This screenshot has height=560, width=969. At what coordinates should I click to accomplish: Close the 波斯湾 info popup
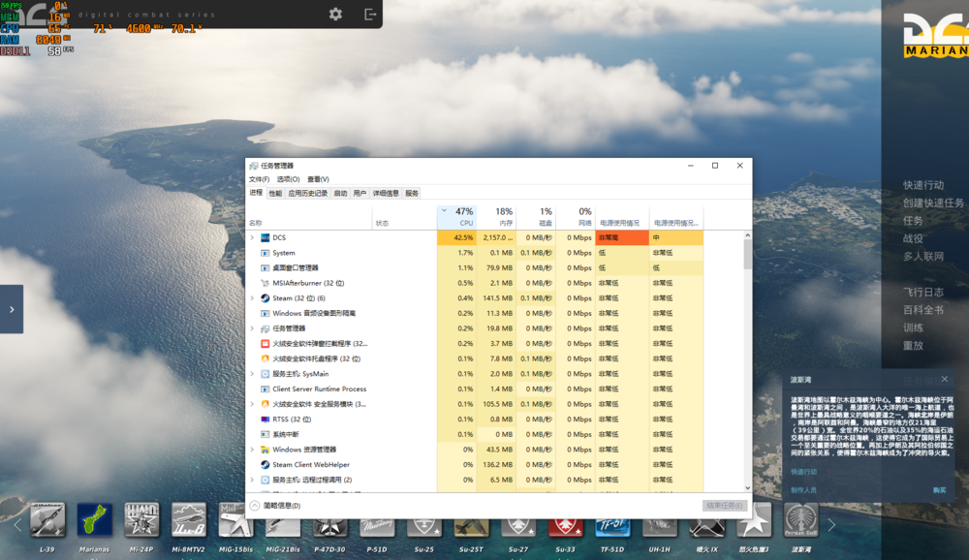pyautogui.click(x=944, y=379)
